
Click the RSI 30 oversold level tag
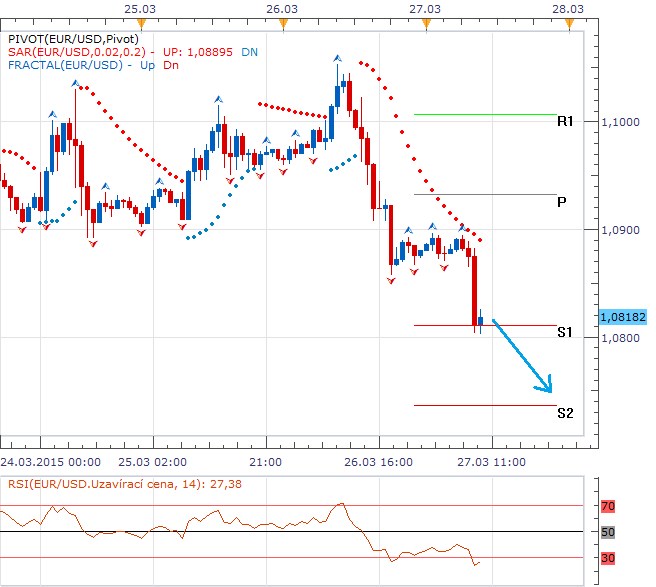coord(607,557)
